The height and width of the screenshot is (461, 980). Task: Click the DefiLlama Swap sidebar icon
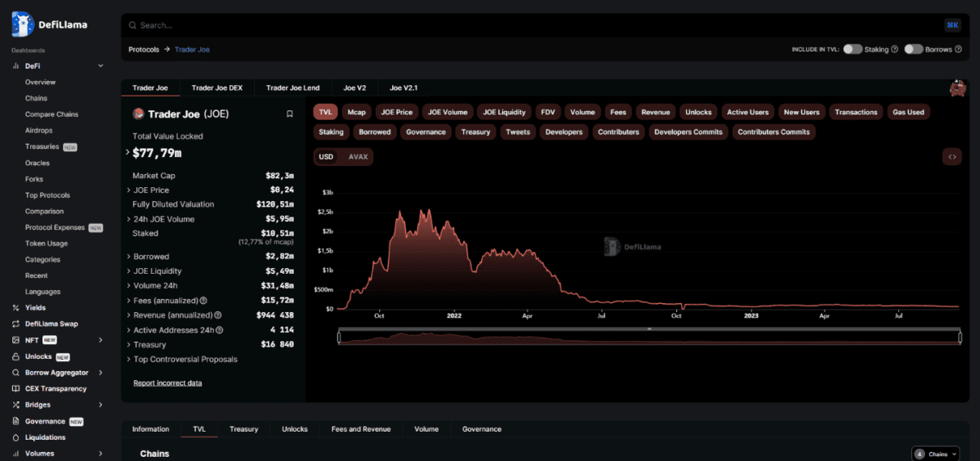[x=16, y=324]
